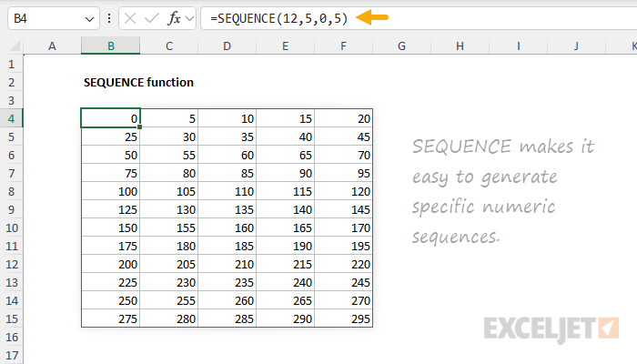Select row 1 header

11,64
